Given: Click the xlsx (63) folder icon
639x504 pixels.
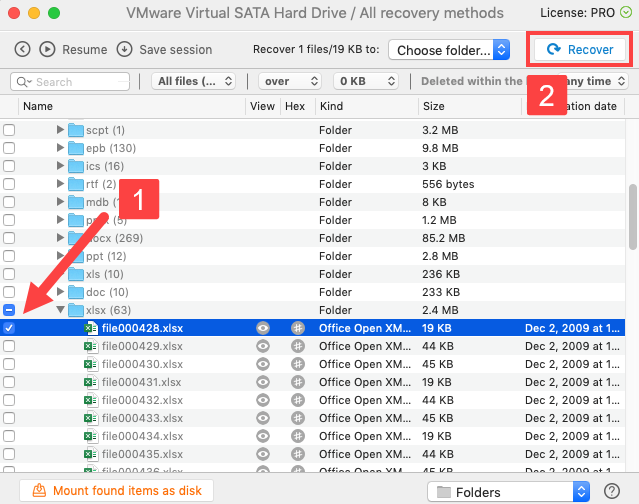Looking at the screenshot, I should tap(76, 310).
